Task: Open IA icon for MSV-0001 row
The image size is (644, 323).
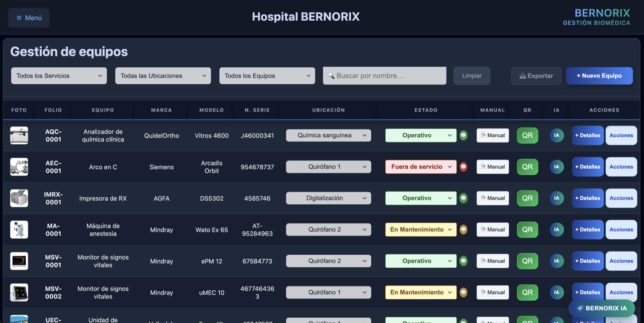Action: [x=557, y=261]
